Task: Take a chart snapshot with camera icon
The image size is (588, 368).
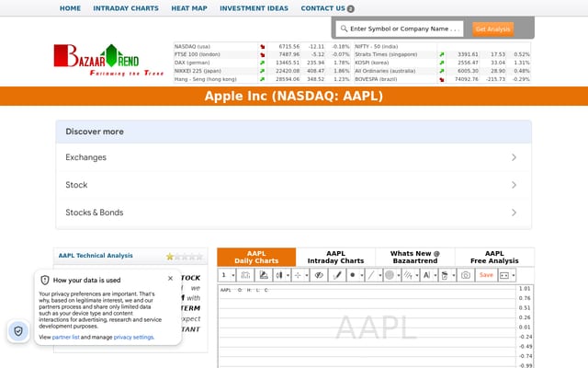Action: pyautogui.click(x=466, y=275)
